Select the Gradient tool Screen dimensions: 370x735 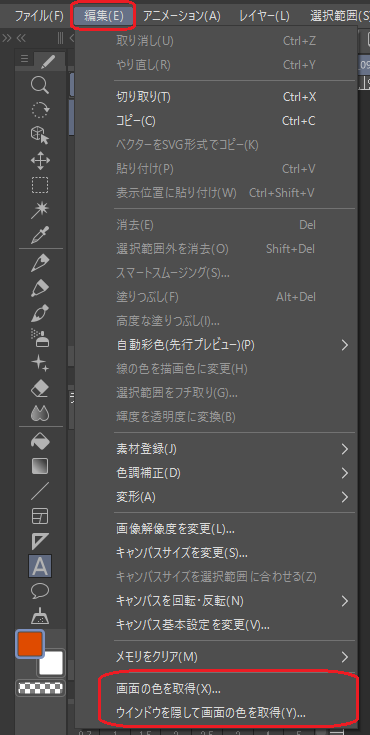40,466
